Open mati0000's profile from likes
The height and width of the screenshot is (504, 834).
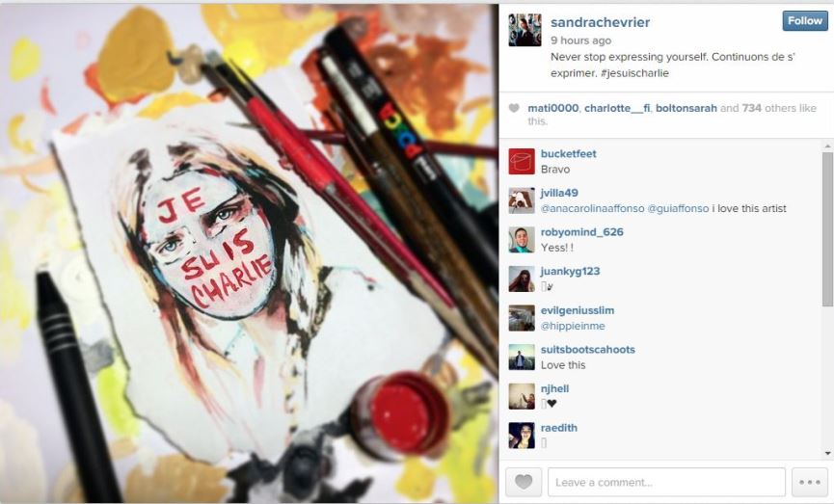[552, 108]
